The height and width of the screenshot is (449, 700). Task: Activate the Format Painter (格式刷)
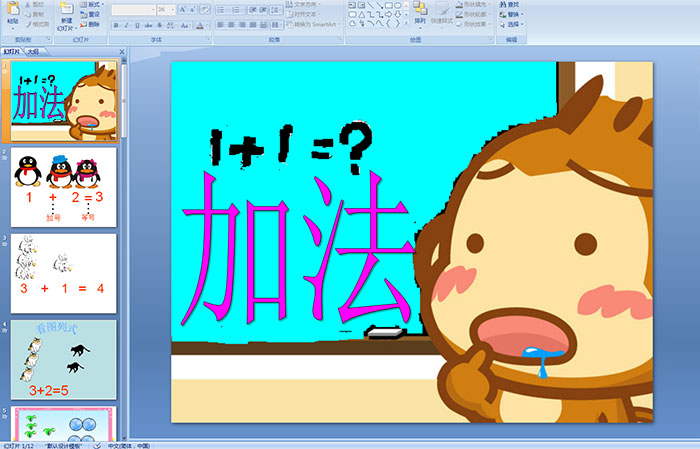point(38,24)
